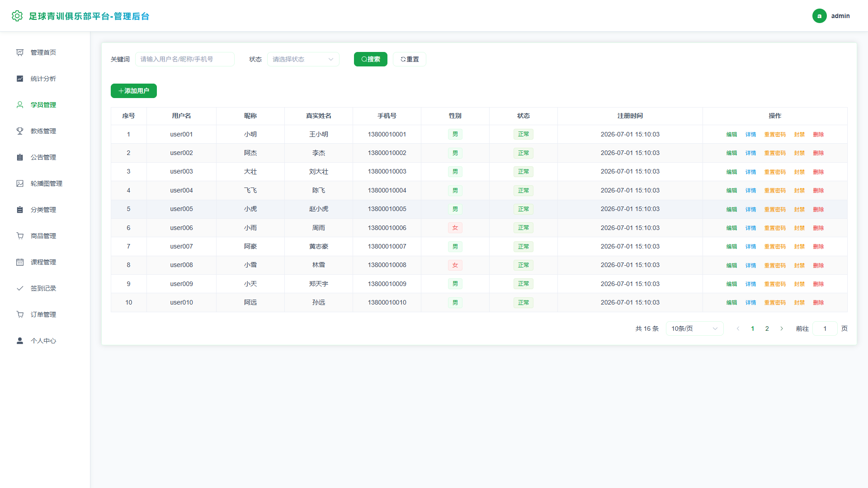This screenshot has width=868, height=488.
Task: Click the 教练管理 trophy icon
Action: (x=20, y=131)
